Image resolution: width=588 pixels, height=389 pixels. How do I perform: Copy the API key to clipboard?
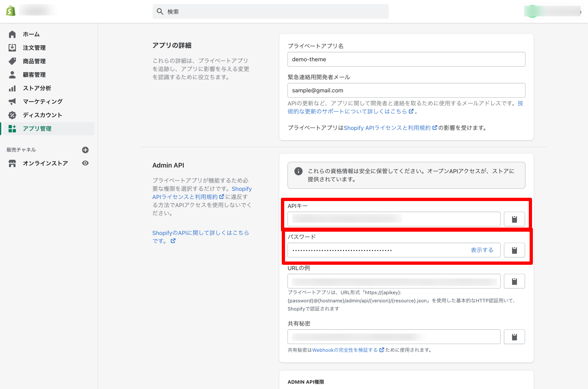(514, 219)
